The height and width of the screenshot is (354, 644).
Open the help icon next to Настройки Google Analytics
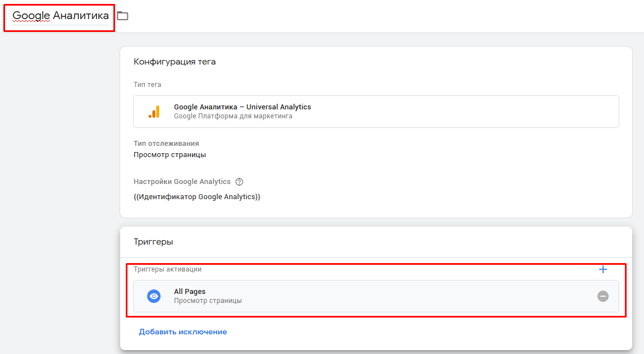239,182
